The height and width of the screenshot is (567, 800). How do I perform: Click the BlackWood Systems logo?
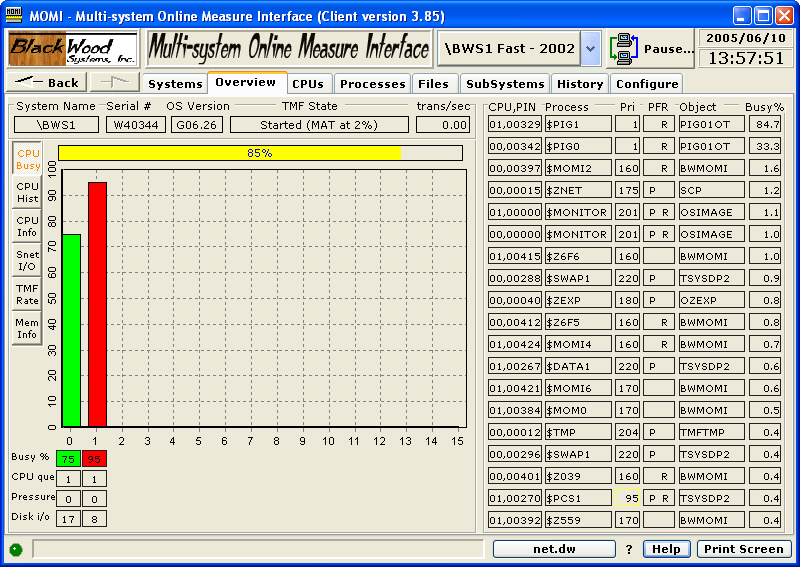[73, 48]
